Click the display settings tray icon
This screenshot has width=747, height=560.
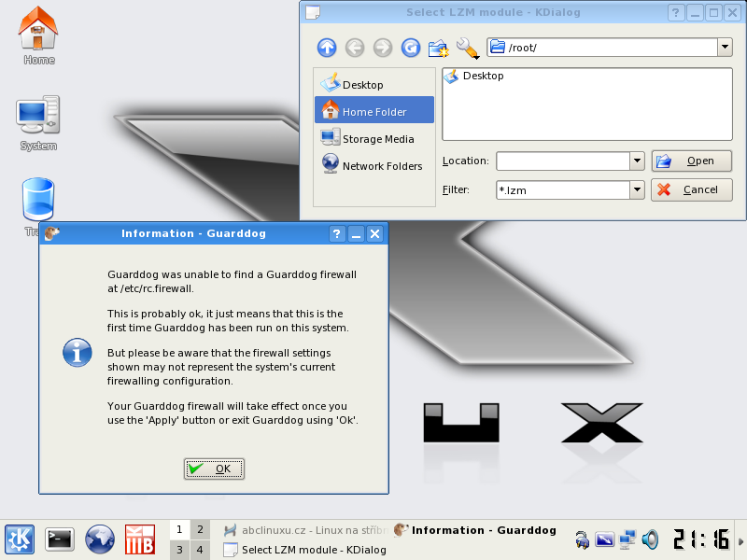click(604, 540)
